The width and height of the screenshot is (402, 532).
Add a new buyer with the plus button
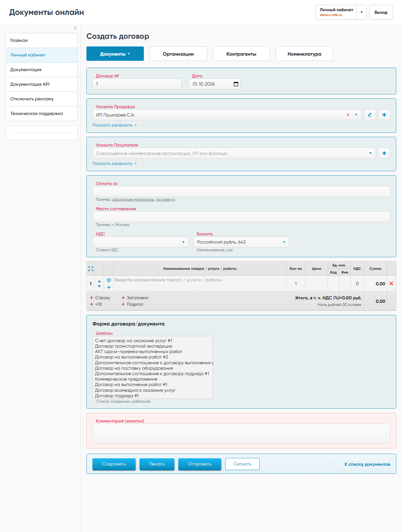coord(384,153)
